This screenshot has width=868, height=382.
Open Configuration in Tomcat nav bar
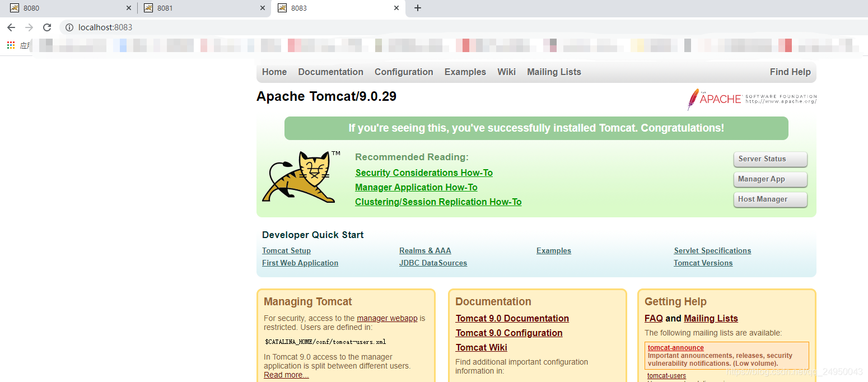[x=404, y=72]
